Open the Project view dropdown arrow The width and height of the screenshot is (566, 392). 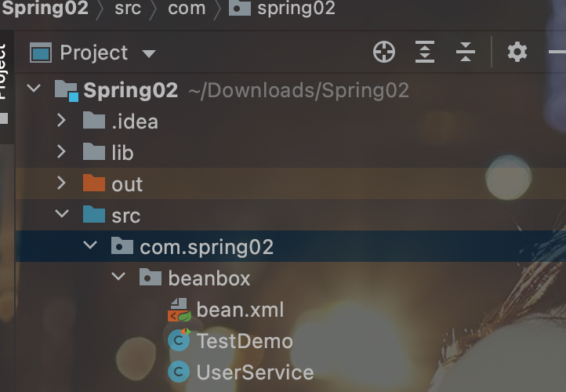[x=149, y=54]
